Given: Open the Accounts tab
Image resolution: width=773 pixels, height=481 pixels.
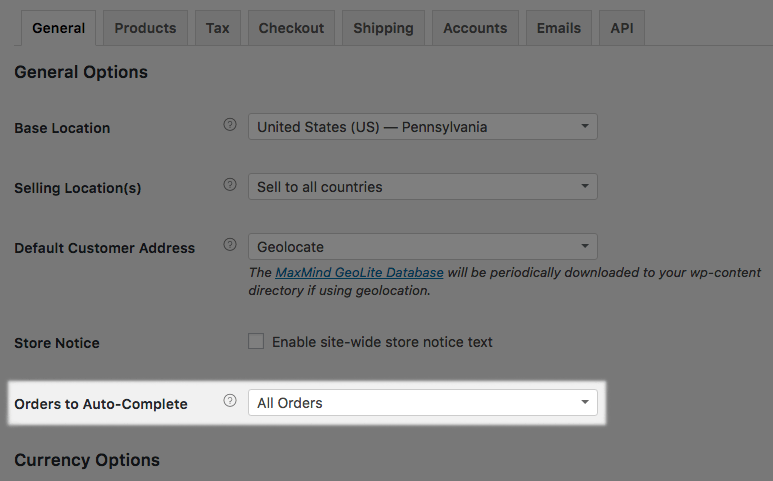Looking at the screenshot, I should 475,28.
